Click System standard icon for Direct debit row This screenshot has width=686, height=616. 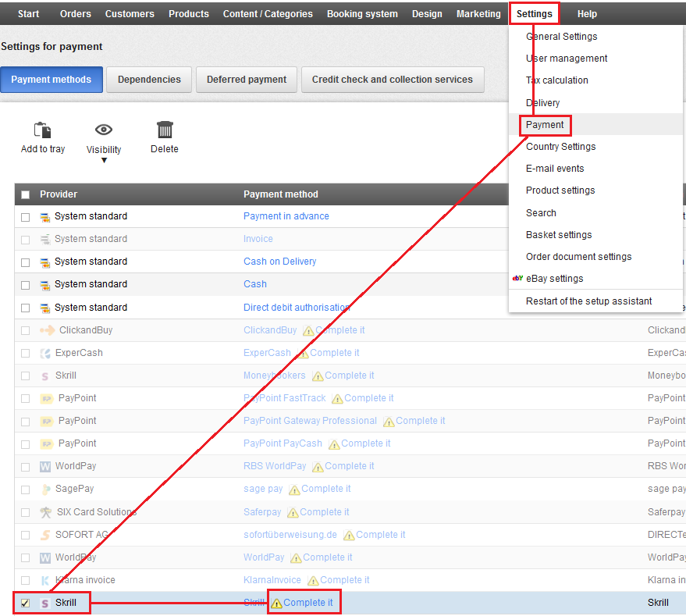[x=45, y=308]
